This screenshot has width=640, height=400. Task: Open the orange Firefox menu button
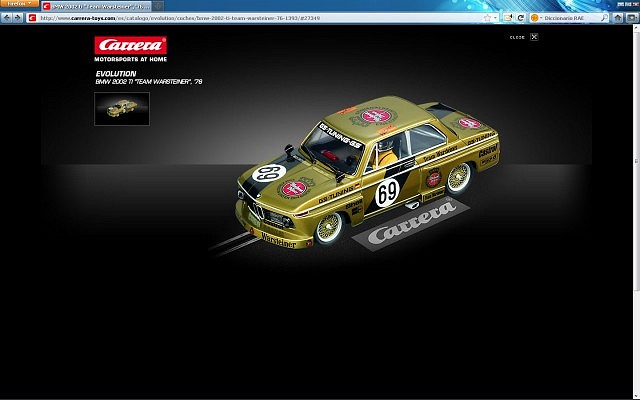pos(19,3)
